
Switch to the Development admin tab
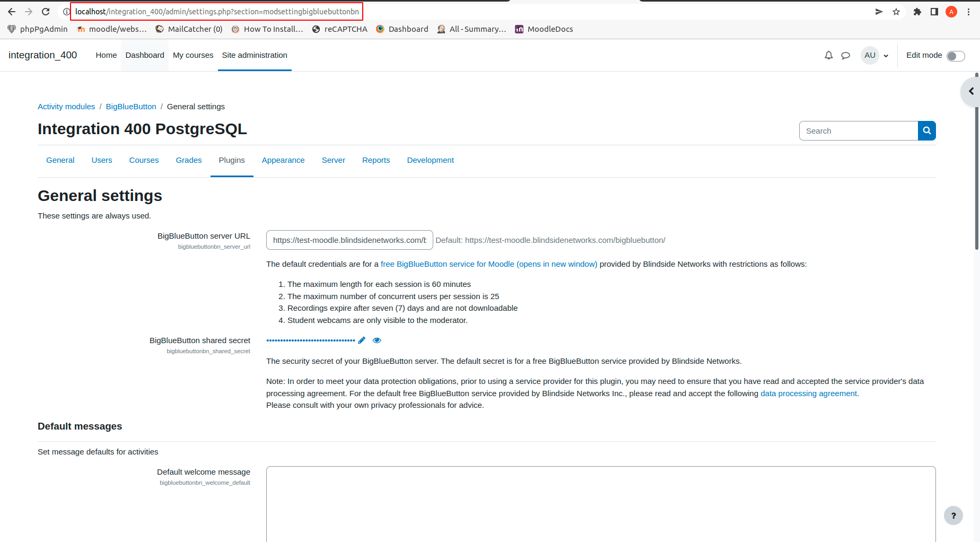point(431,160)
